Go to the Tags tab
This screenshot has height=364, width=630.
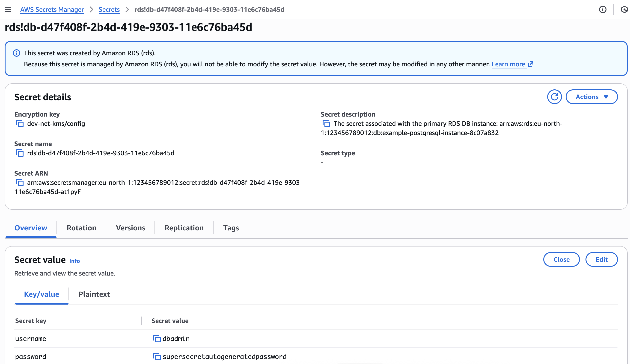click(x=231, y=228)
